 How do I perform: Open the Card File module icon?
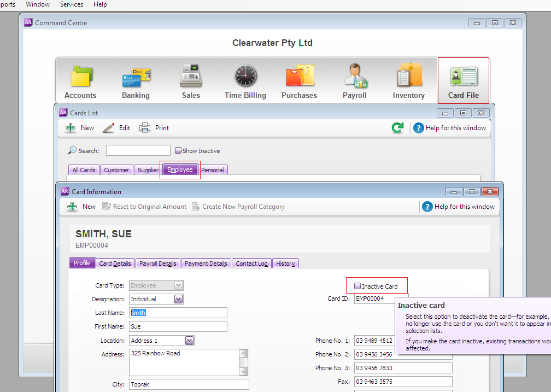coord(464,77)
